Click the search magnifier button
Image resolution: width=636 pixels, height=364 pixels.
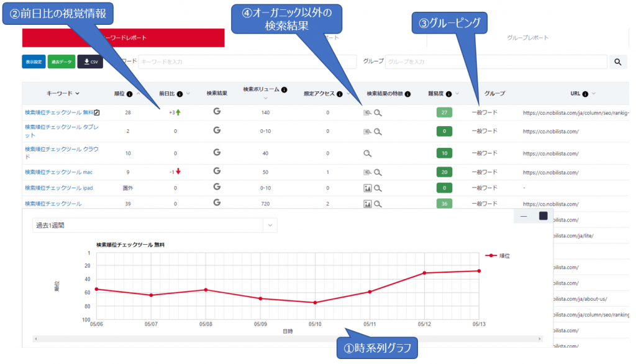click(x=617, y=61)
